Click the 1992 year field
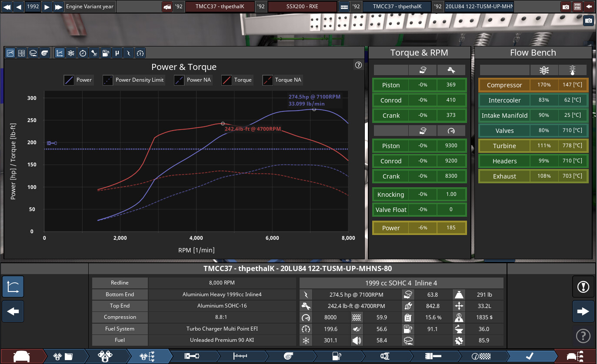 [33, 7]
